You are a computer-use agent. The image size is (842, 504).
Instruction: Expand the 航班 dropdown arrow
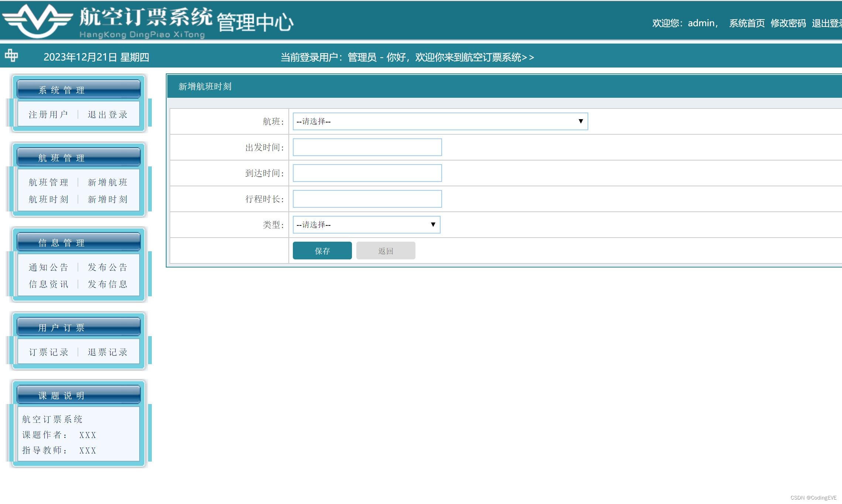(x=581, y=121)
